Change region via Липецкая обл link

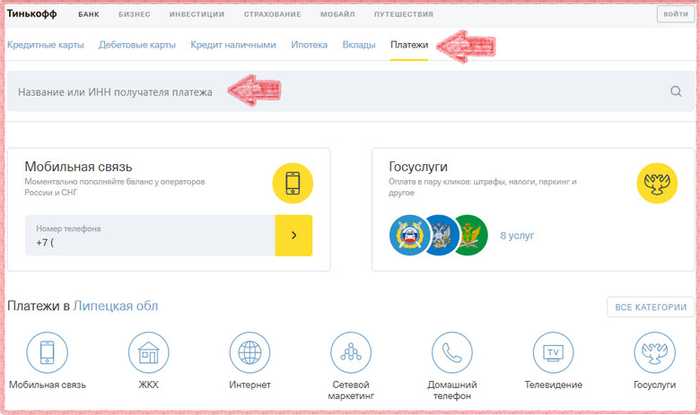tap(116, 306)
